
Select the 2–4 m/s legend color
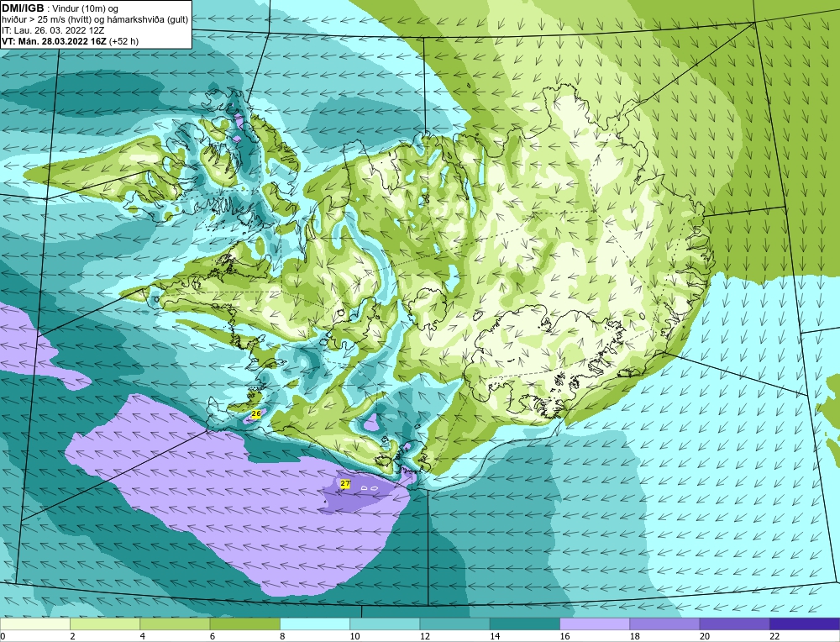click(105, 624)
